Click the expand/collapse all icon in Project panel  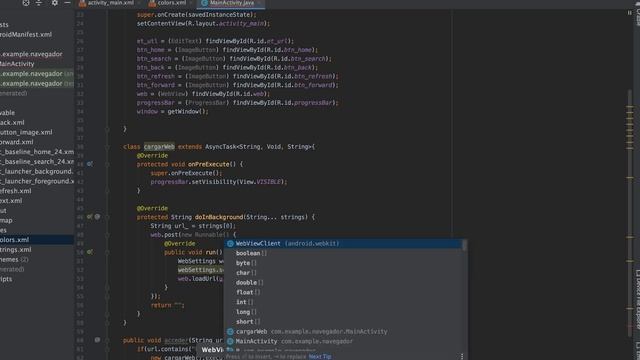pyautogui.click(x=39, y=3)
